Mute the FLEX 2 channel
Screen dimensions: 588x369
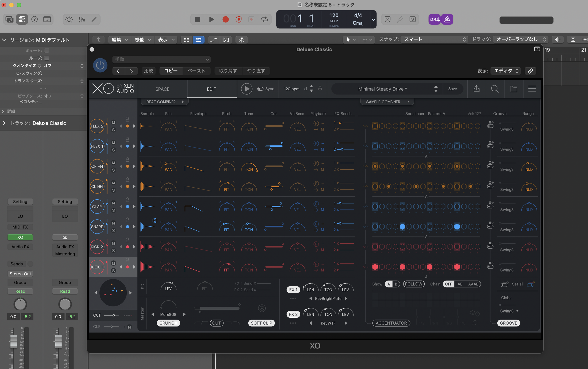[113, 123]
